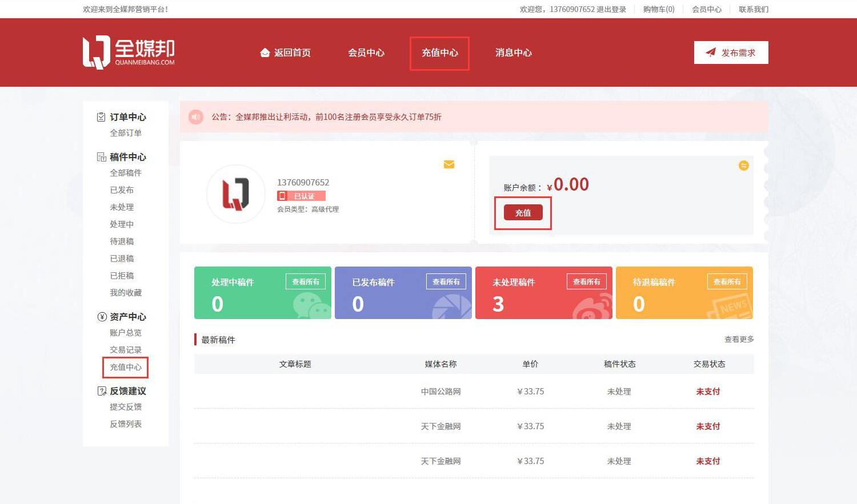
Task: Click the 订单中心 sidebar heading
Action: click(x=128, y=117)
